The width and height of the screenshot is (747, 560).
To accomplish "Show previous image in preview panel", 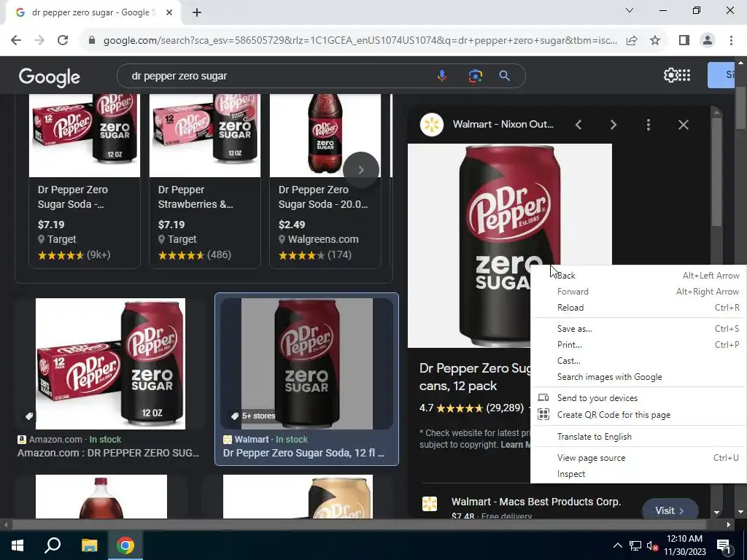I will coord(578,125).
